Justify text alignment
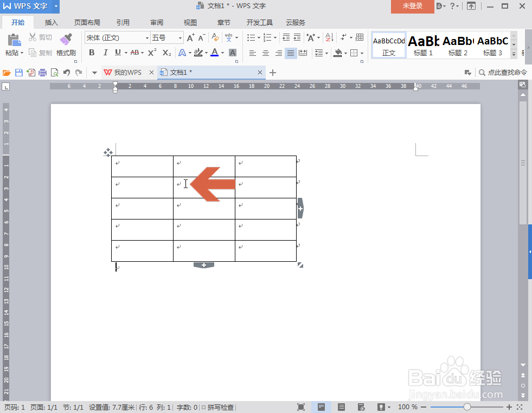 (291, 53)
